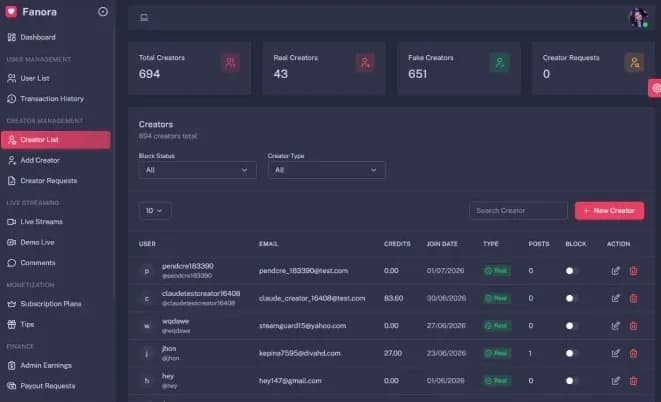Click email hey147@gmail.com
This screenshot has width=661, height=402.
[x=290, y=381]
